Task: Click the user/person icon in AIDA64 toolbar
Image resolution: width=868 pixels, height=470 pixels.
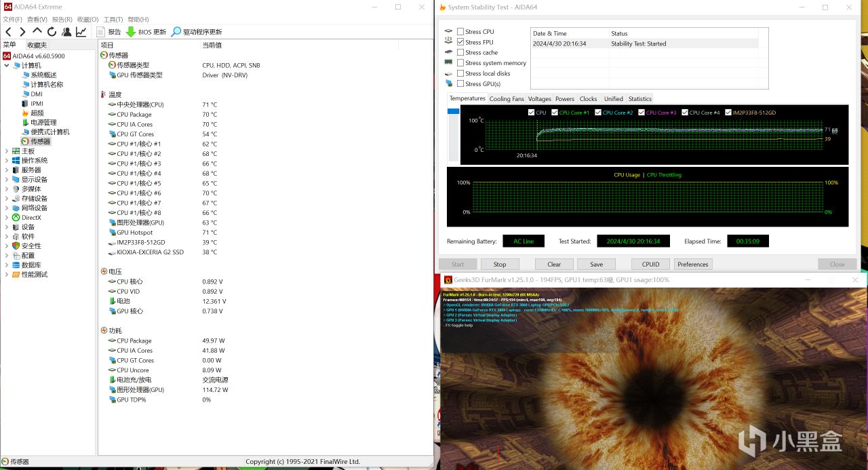Action: coord(66,32)
